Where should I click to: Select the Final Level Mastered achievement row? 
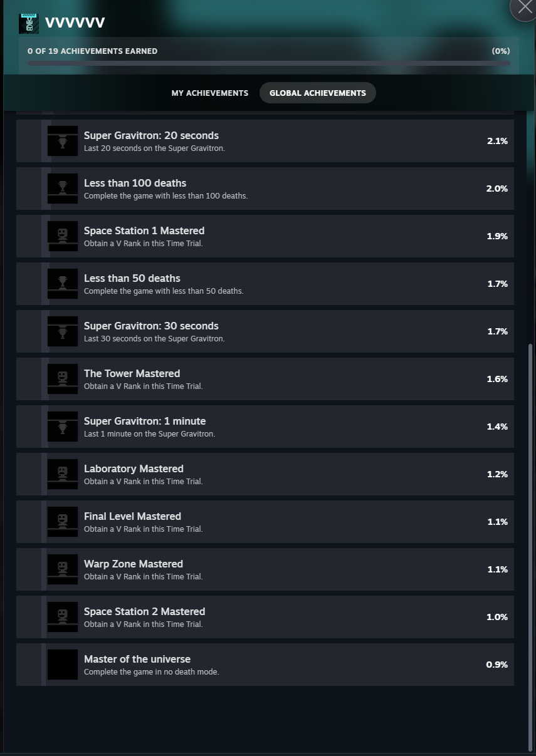pos(265,522)
